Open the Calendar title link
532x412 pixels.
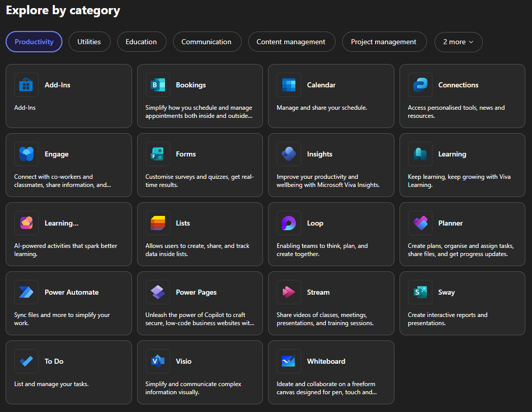[321, 85]
